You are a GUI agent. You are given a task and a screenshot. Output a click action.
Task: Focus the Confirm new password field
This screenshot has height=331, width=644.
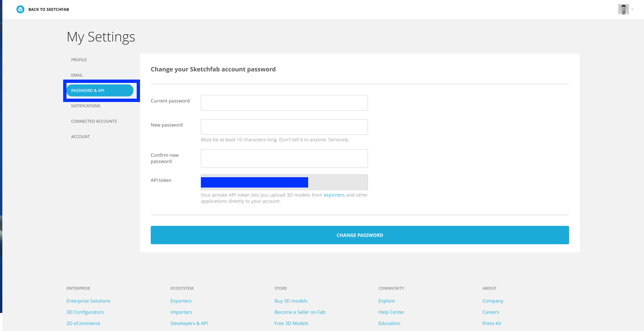[x=284, y=158]
